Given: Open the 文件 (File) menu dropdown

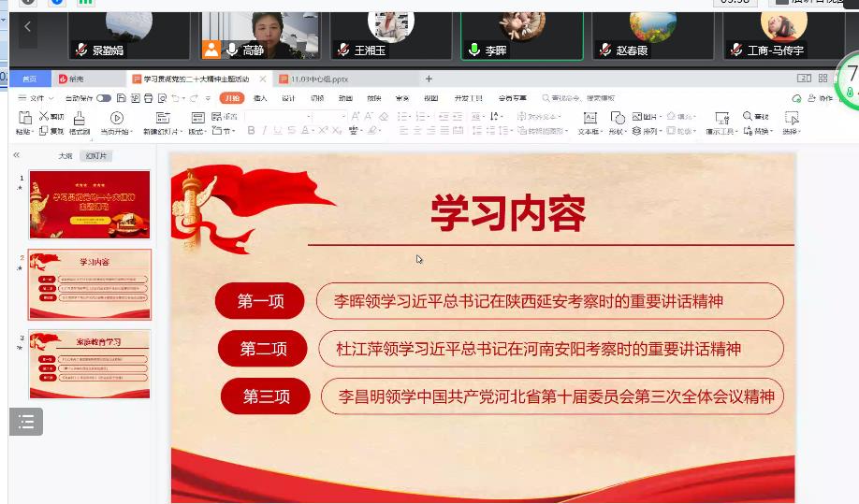Looking at the screenshot, I should pyautogui.click(x=36, y=98).
